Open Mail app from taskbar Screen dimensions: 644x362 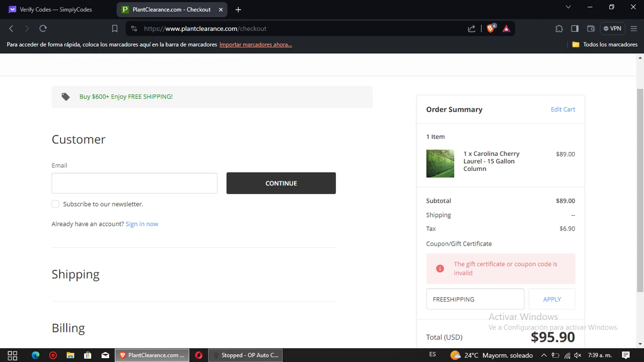pos(105,355)
